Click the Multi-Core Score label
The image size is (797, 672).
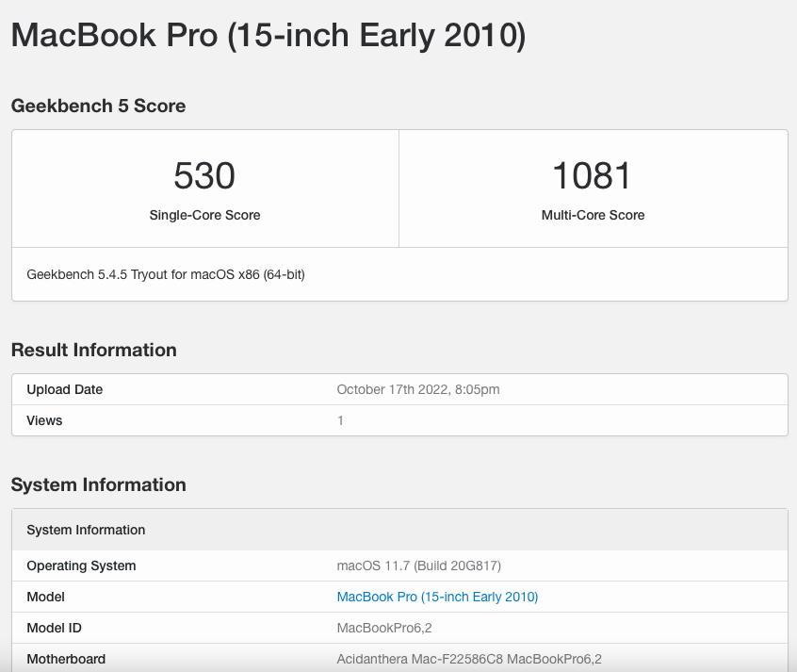coord(593,215)
